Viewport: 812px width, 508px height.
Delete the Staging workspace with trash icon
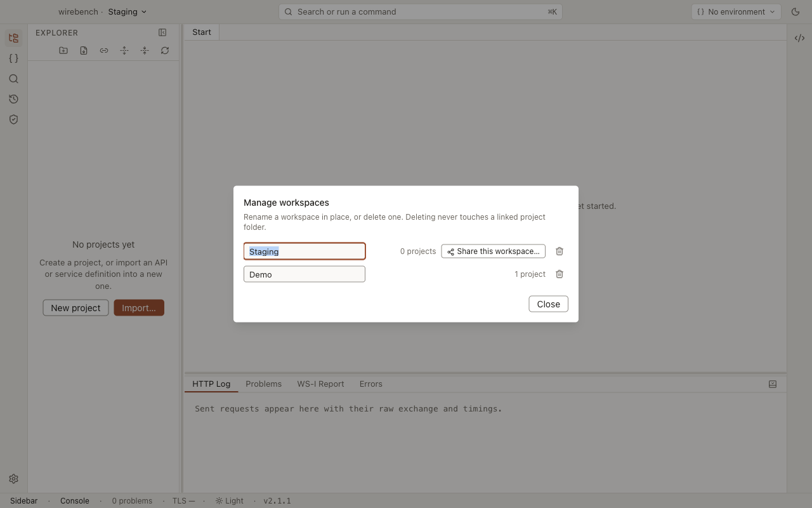(560, 251)
